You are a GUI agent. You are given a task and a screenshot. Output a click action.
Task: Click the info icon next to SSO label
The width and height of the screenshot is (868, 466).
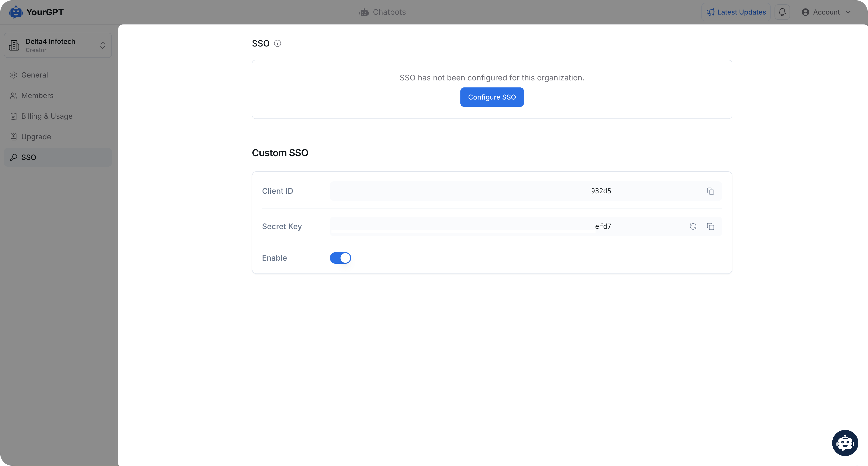pyautogui.click(x=278, y=44)
